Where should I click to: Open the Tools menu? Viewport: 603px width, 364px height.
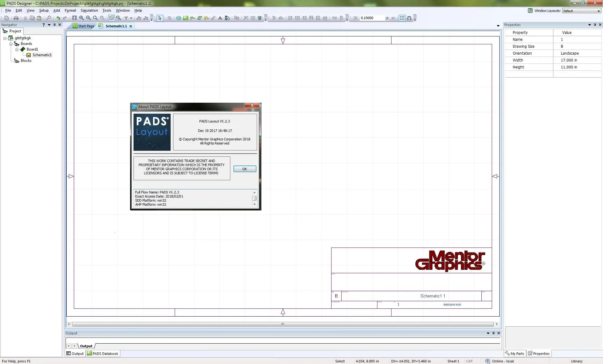click(x=107, y=10)
